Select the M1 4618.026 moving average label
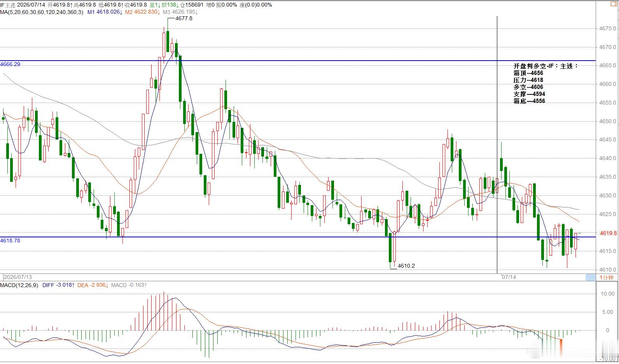Image resolution: width=619 pixels, height=364 pixels. point(105,12)
